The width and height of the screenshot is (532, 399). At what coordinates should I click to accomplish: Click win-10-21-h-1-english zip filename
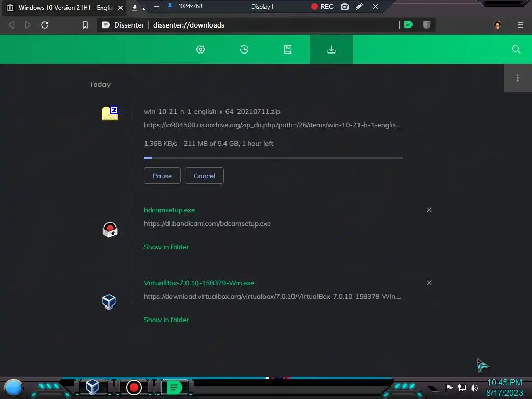tap(212, 111)
